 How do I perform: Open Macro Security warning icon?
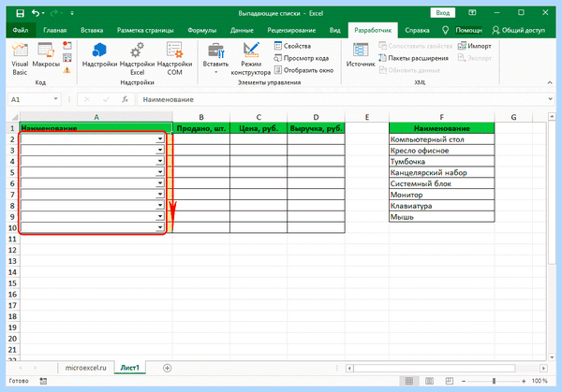(67, 70)
